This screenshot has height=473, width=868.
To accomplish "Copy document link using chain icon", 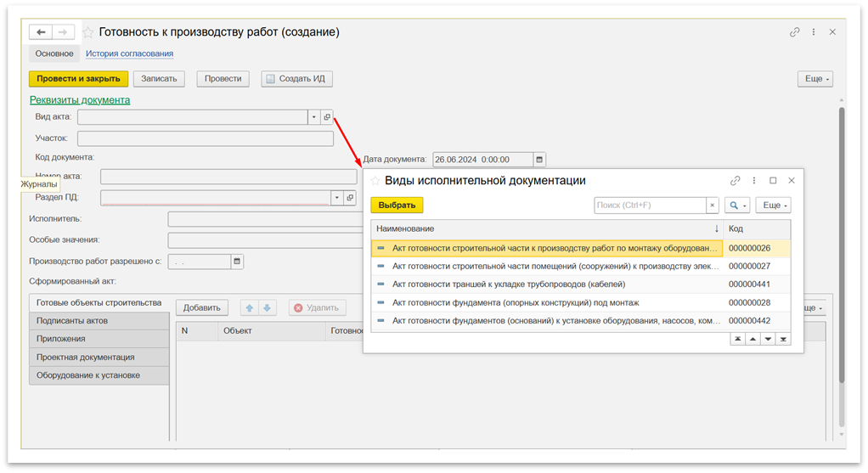I will (794, 32).
